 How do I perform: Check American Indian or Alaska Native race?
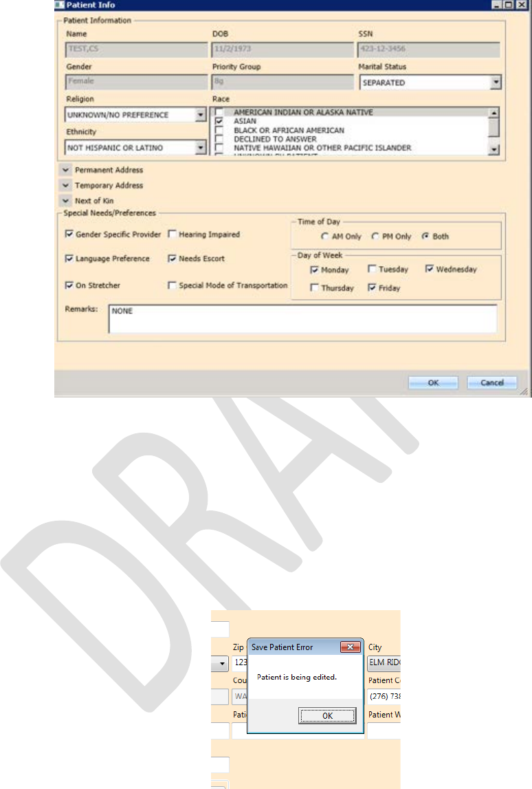point(219,111)
